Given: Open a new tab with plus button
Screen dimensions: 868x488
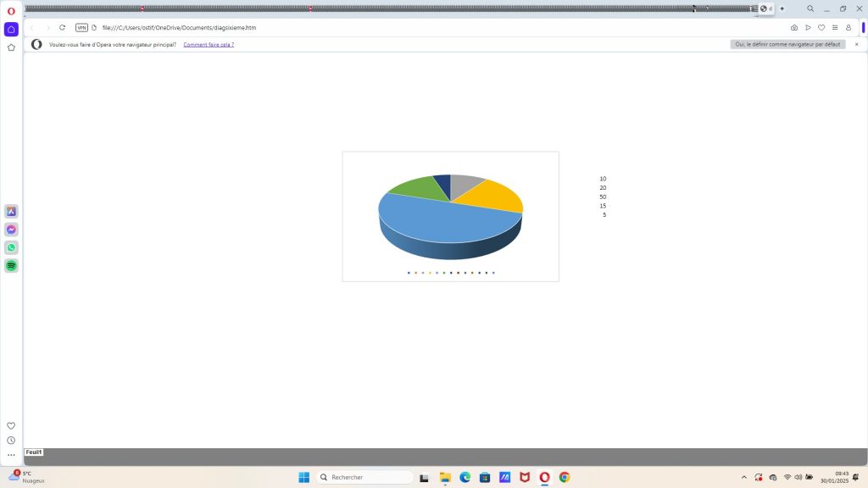Looking at the screenshot, I should 782,8.
